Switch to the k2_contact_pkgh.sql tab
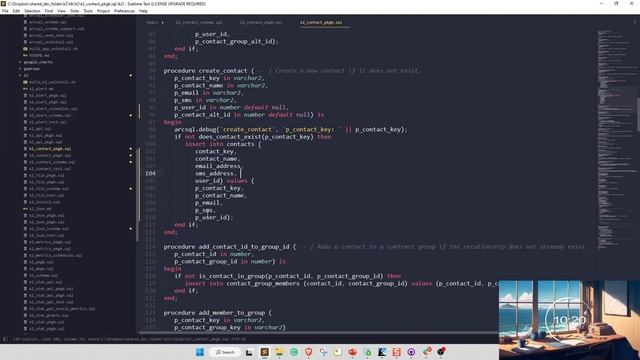This screenshot has width=640, height=360. click(261, 22)
